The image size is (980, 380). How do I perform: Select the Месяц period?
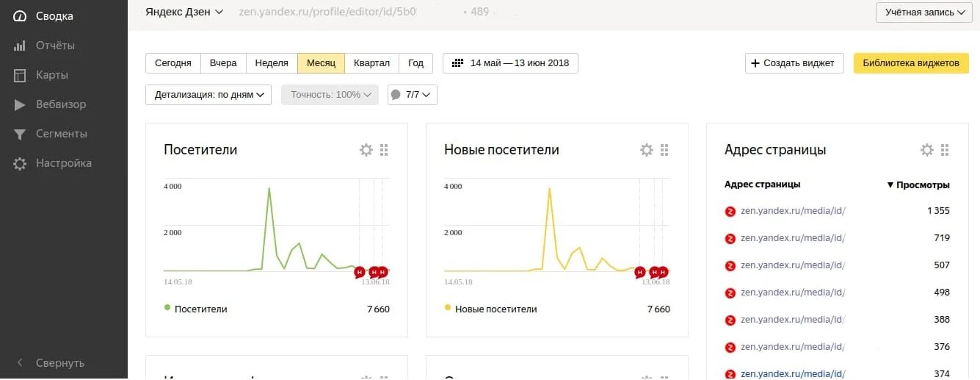321,63
